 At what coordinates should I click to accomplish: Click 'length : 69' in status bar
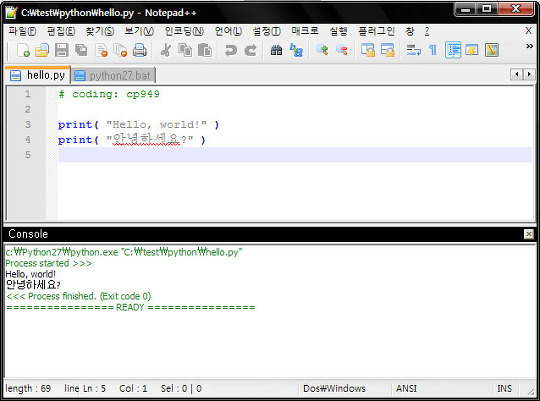(x=28, y=389)
